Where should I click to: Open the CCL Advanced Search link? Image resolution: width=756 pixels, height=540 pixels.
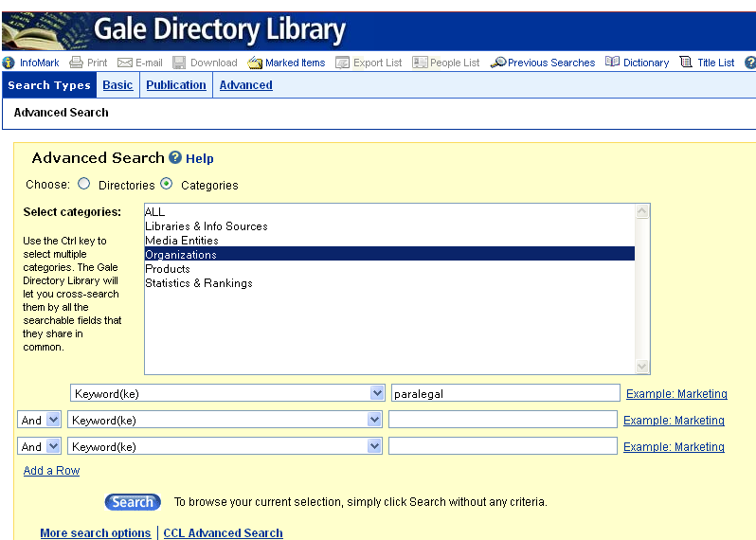point(224,532)
